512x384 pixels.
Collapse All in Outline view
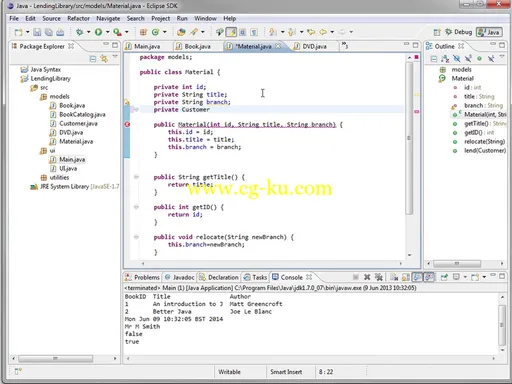pos(434,59)
